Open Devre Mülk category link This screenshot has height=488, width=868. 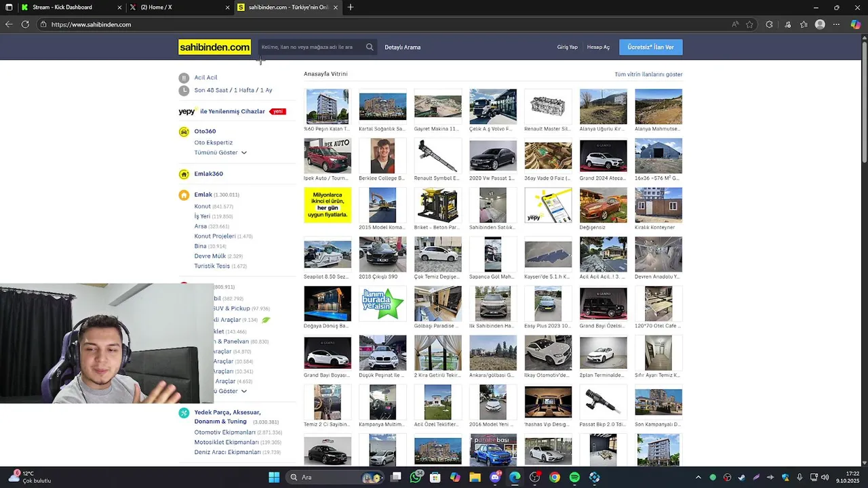pos(210,256)
